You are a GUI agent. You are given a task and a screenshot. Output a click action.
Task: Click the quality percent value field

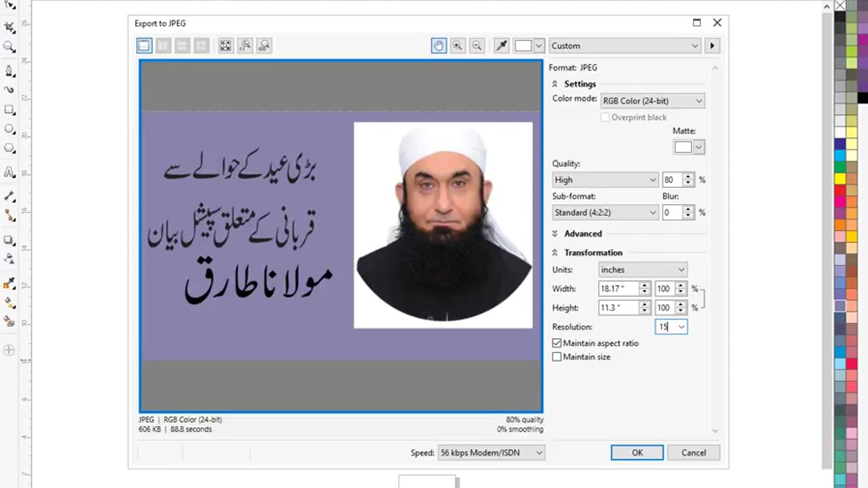672,180
